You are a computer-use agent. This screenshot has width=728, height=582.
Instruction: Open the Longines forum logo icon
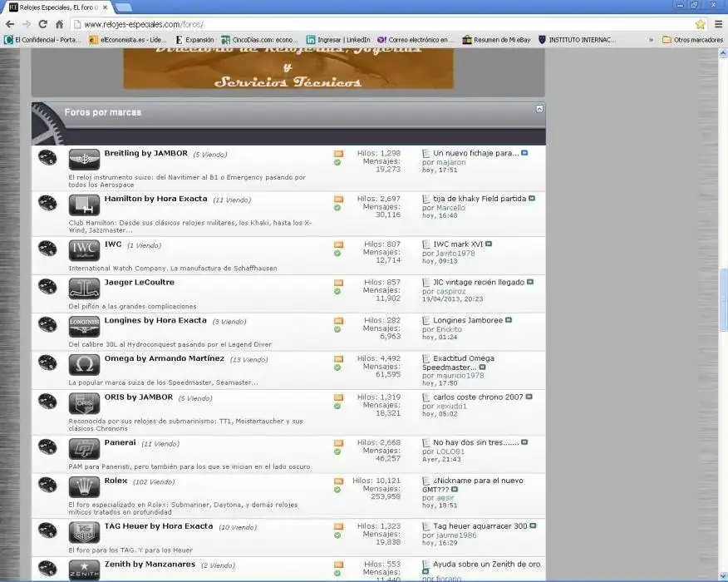pyautogui.click(x=84, y=327)
